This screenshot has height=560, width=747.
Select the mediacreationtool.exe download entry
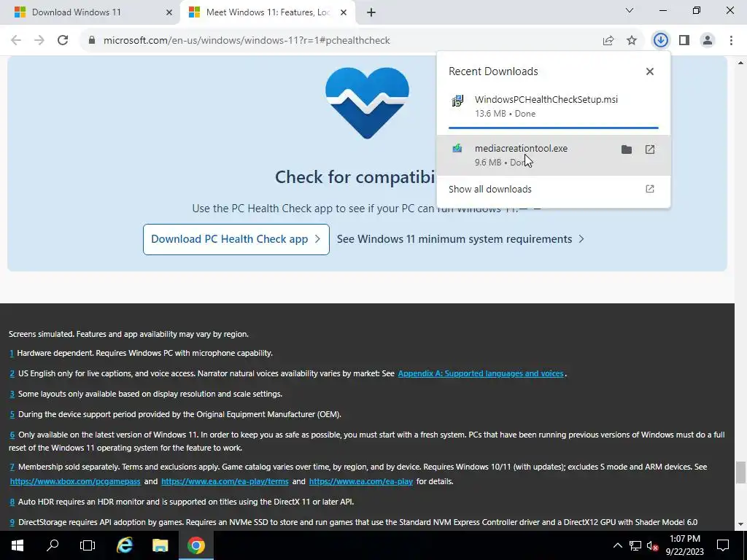pyautogui.click(x=553, y=155)
